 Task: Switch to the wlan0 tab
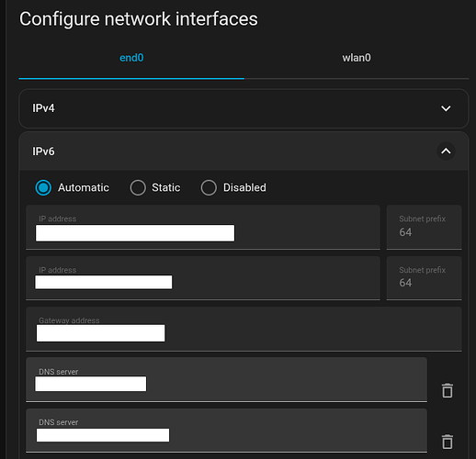(x=357, y=58)
